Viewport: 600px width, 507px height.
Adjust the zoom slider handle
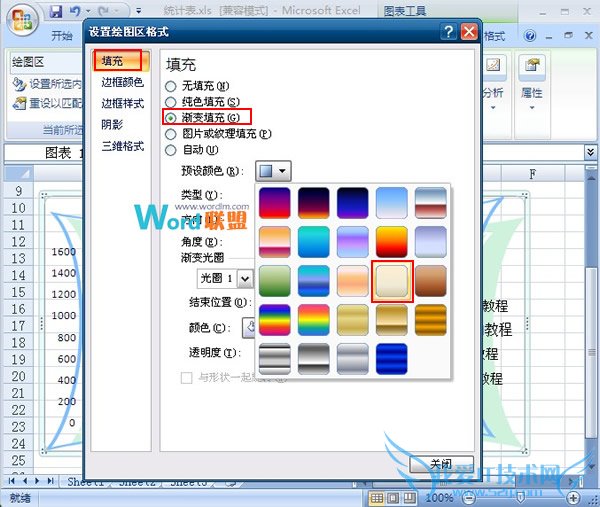[x=520, y=498]
